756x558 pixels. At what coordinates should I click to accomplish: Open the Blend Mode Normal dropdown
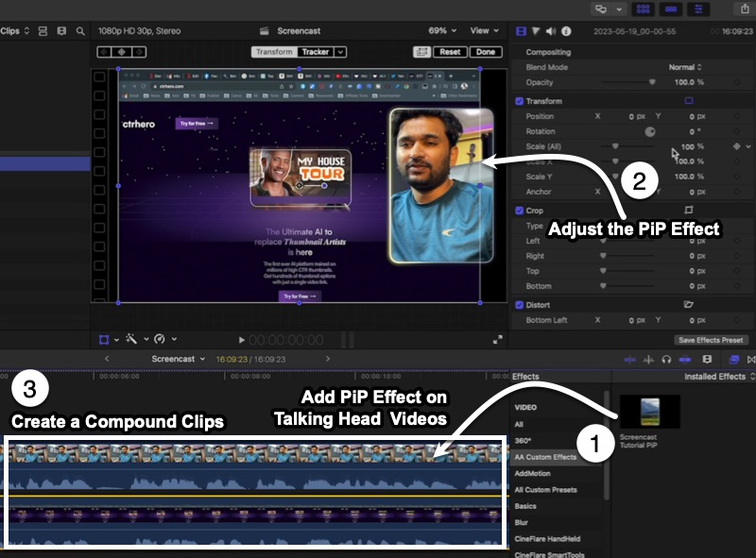coord(685,67)
